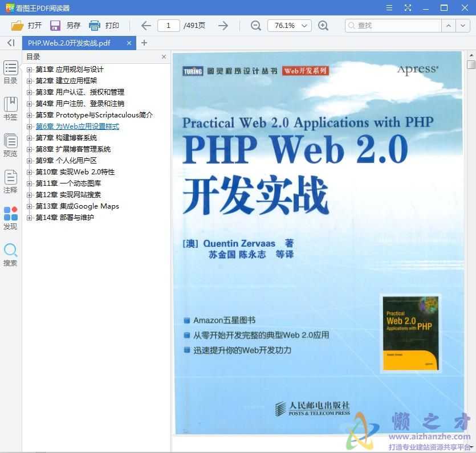Zoom out with the minus magnifier
Image resolution: width=476 pixels, height=453 pixels.
pos(256,26)
